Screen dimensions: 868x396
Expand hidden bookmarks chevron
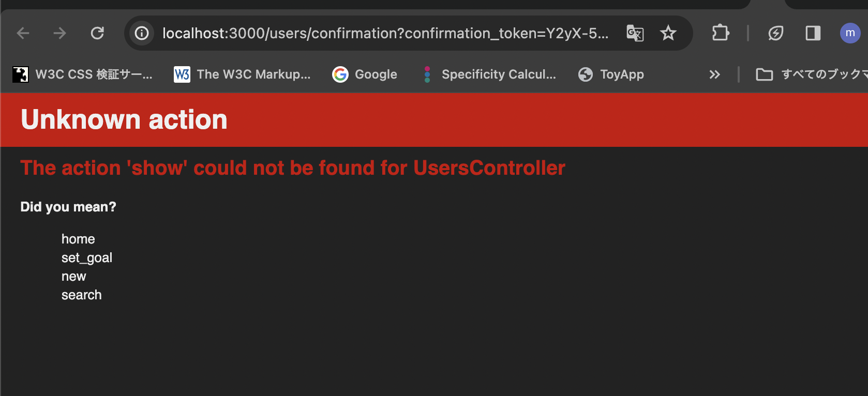[x=714, y=74]
